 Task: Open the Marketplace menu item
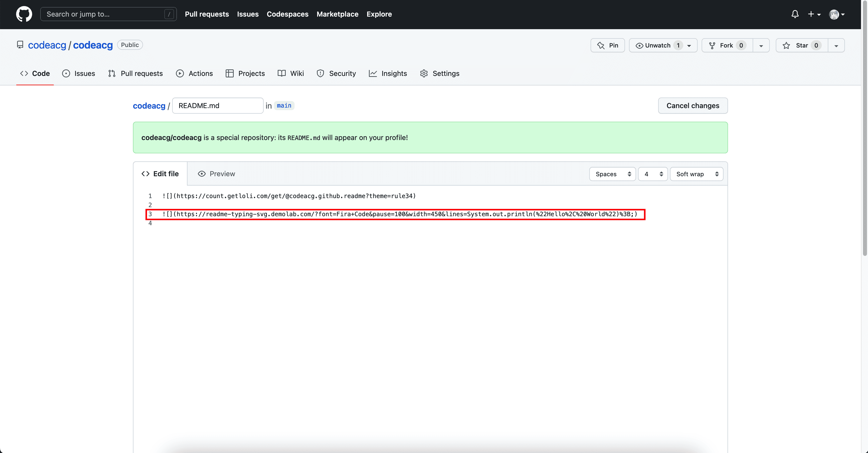pyautogui.click(x=337, y=14)
